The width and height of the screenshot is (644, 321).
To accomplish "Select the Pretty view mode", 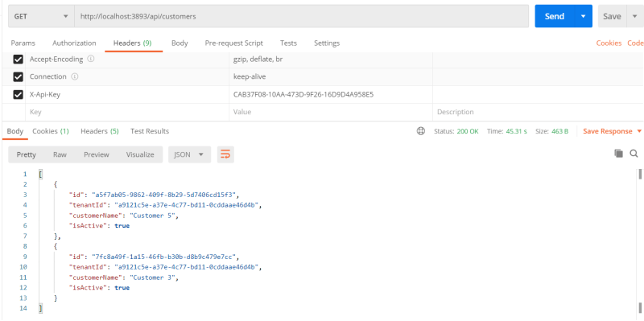I will [27, 154].
